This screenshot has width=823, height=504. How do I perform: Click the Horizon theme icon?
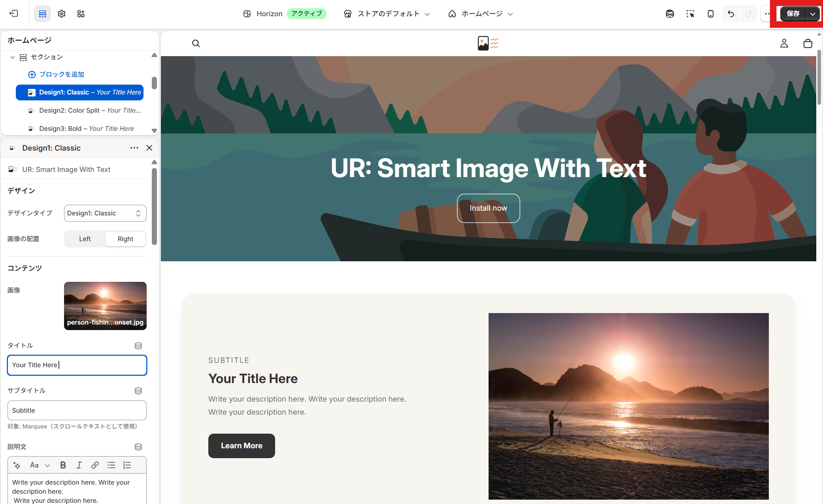coord(247,14)
